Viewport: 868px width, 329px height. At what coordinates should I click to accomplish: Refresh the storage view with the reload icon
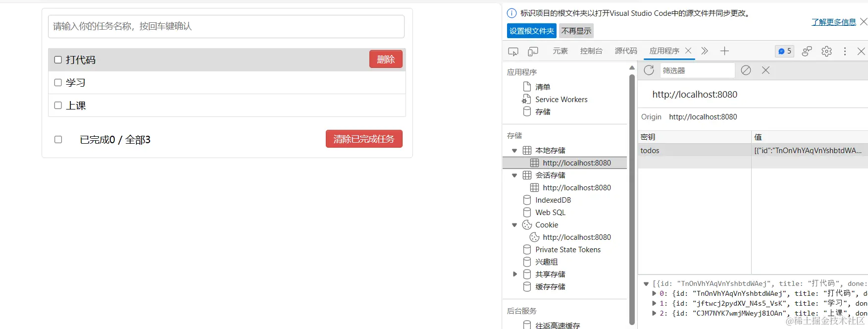649,70
